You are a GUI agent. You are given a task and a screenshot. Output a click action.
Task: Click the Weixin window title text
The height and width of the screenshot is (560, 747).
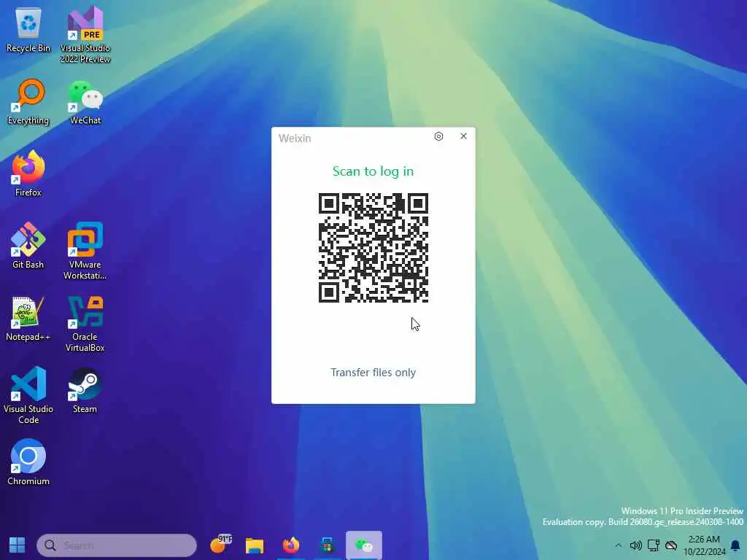(x=295, y=138)
